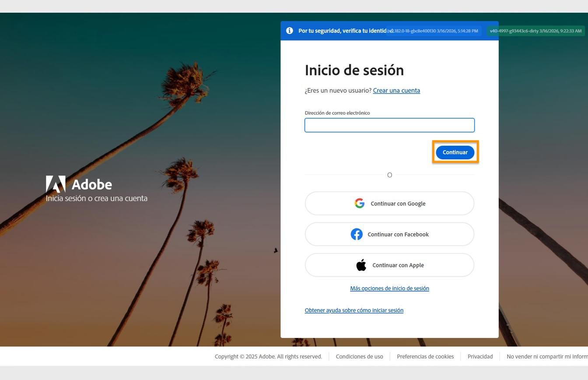This screenshot has width=588, height=380.
Task: Open Obtener ayuda sobre cómo iniciar sesión
Action: [354, 310]
